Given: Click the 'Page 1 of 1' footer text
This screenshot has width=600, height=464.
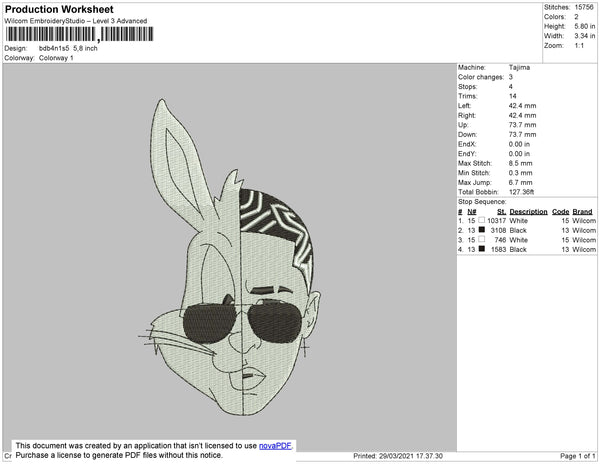Looking at the screenshot, I should (578, 456).
